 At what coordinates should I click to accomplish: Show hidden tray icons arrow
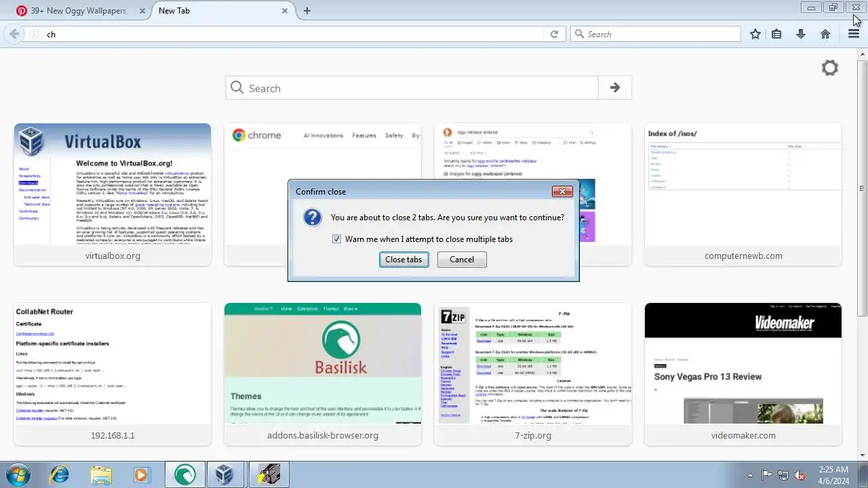pos(750,475)
